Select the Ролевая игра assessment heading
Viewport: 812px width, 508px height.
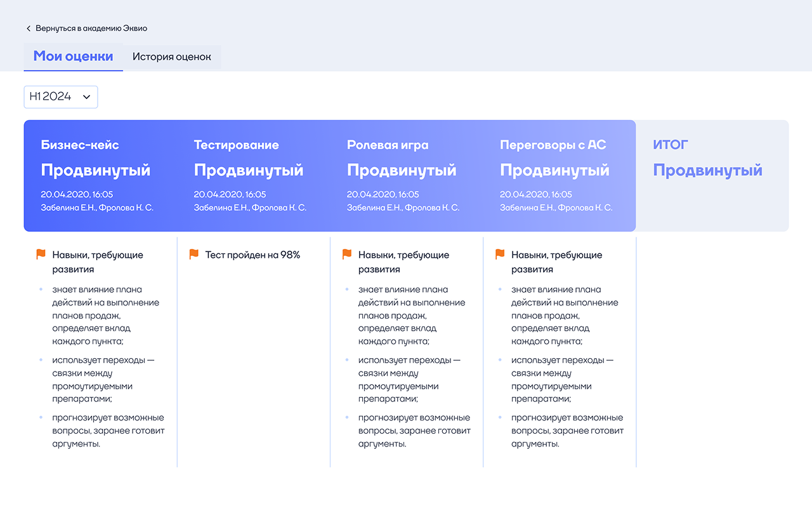click(388, 145)
